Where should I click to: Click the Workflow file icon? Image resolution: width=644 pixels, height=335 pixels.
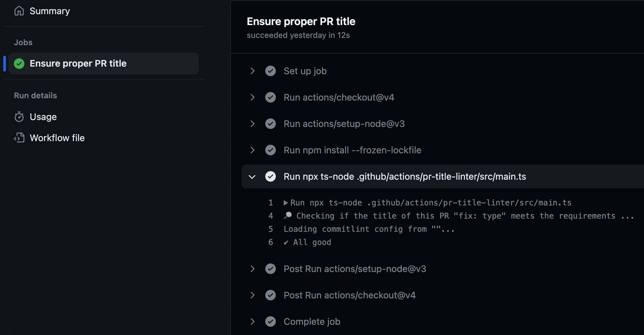19,138
